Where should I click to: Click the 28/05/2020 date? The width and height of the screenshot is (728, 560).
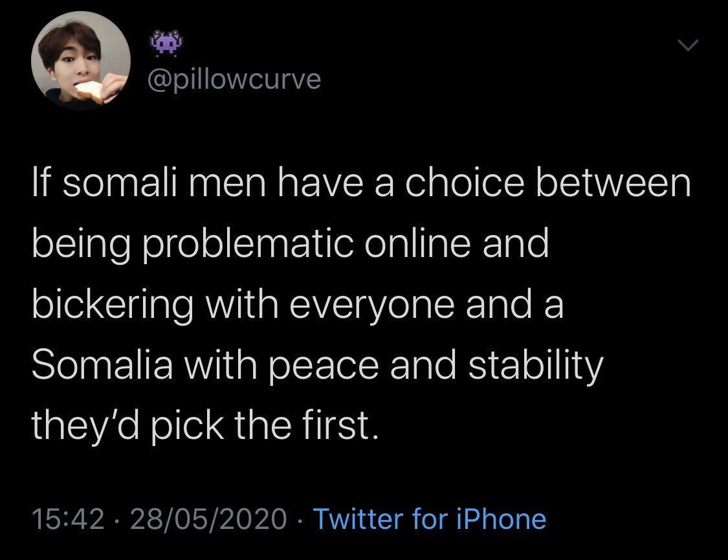point(208,519)
